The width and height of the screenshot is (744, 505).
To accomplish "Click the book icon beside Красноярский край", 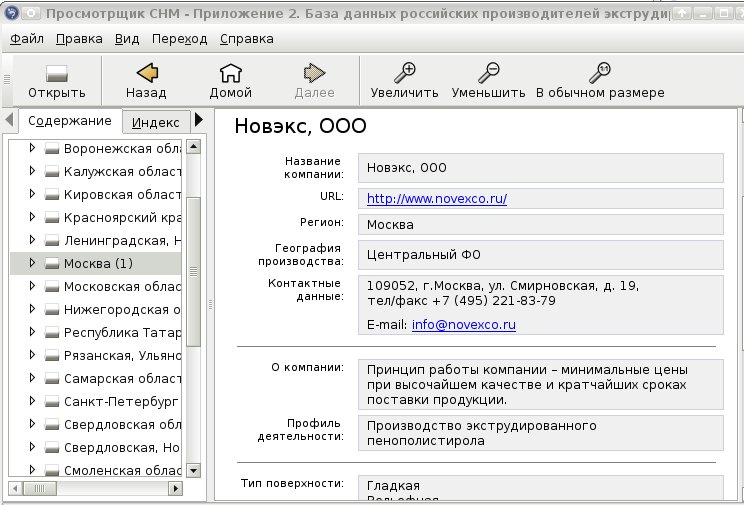I will click(x=52, y=218).
